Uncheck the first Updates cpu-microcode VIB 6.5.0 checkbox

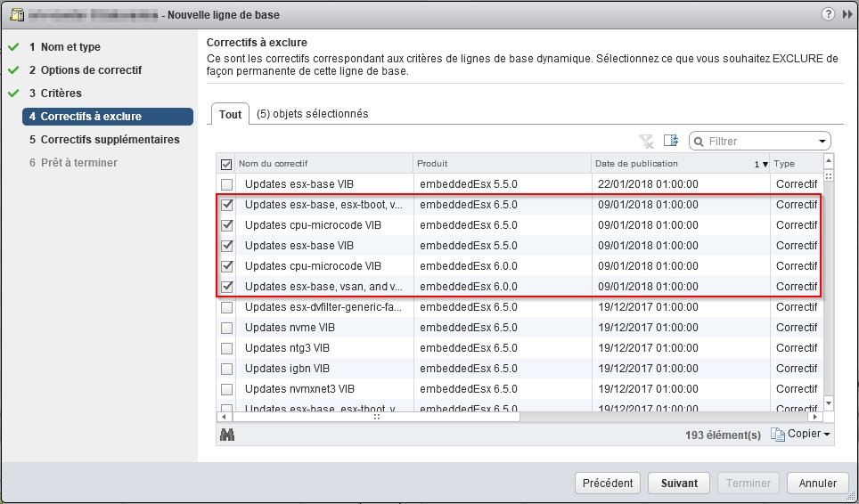(226, 225)
